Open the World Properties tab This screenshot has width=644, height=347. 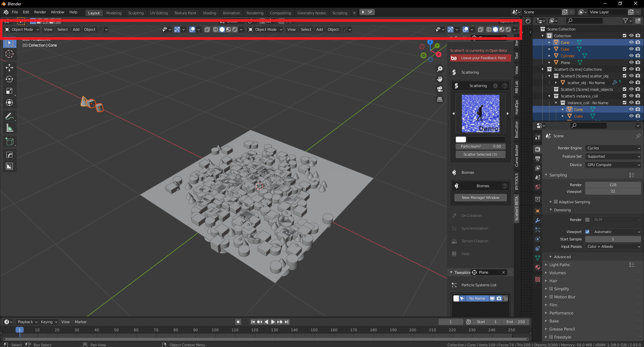click(x=538, y=187)
